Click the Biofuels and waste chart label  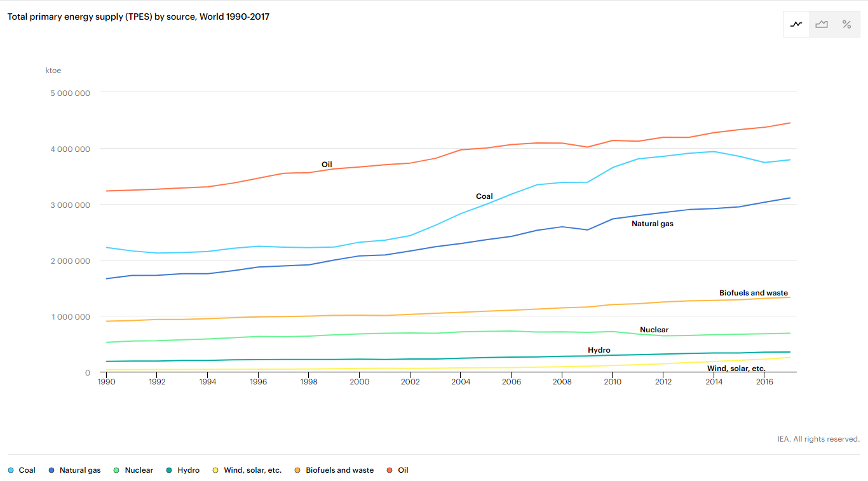click(753, 293)
